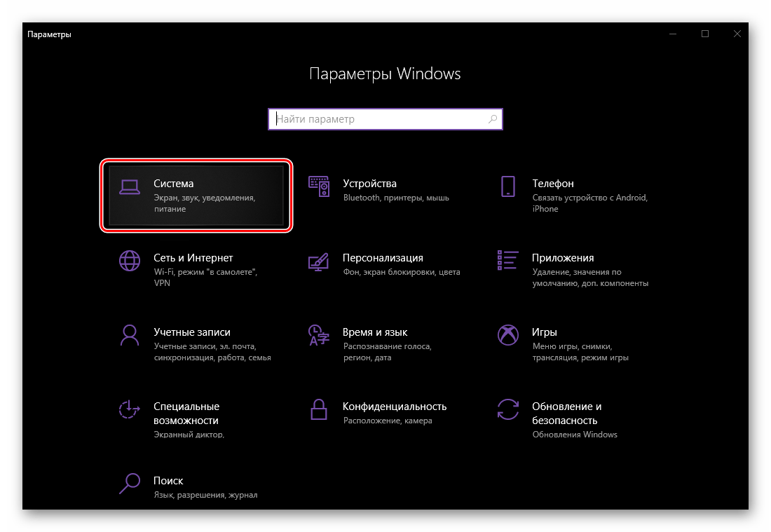Image resolution: width=771 pixels, height=532 pixels.
Task: Open Персонализация via monitor-brush icon
Action: [x=319, y=261]
